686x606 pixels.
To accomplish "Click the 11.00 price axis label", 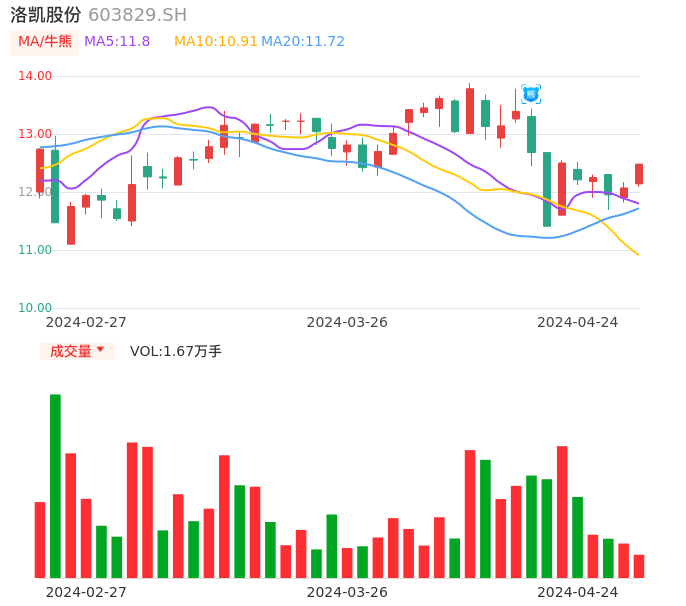I will 35,250.
